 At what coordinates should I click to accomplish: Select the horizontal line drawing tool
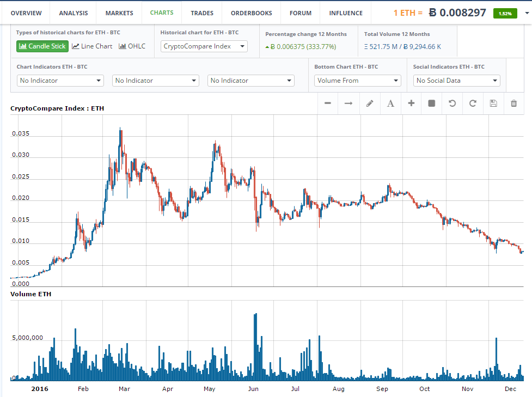(x=328, y=103)
